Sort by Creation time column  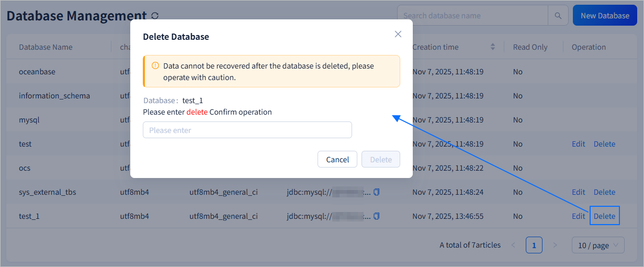[x=492, y=47]
